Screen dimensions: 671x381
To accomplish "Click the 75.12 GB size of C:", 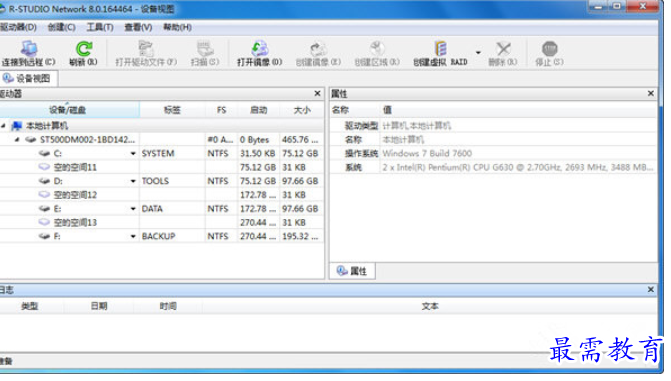I will [300, 153].
